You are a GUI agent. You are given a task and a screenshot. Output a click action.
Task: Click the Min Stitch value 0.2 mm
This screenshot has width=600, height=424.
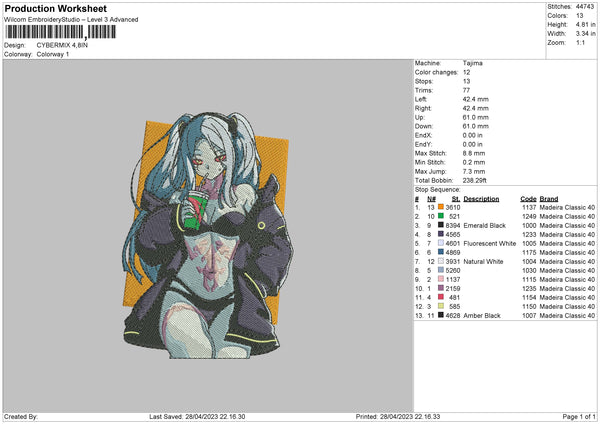tap(474, 162)
